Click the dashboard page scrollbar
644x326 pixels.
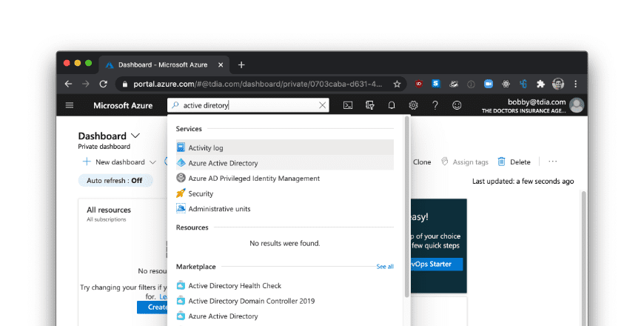click(583, 258)
